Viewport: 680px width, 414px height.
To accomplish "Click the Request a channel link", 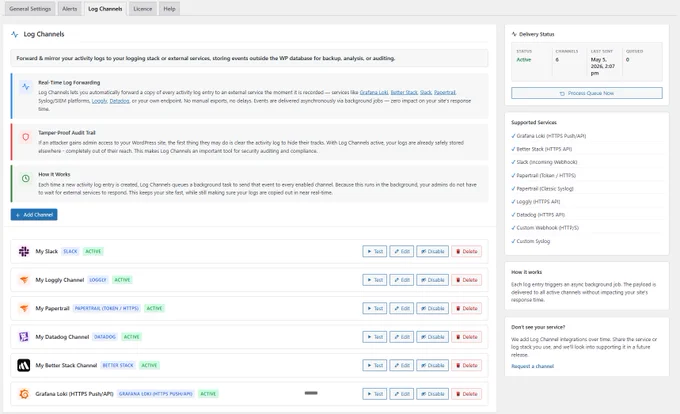I will click(x=533, y=366).
